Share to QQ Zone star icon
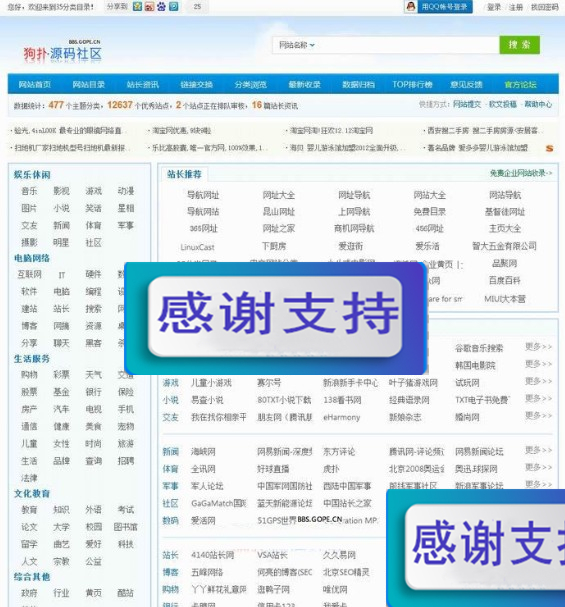Screen dimensions: 565x607 137,6
